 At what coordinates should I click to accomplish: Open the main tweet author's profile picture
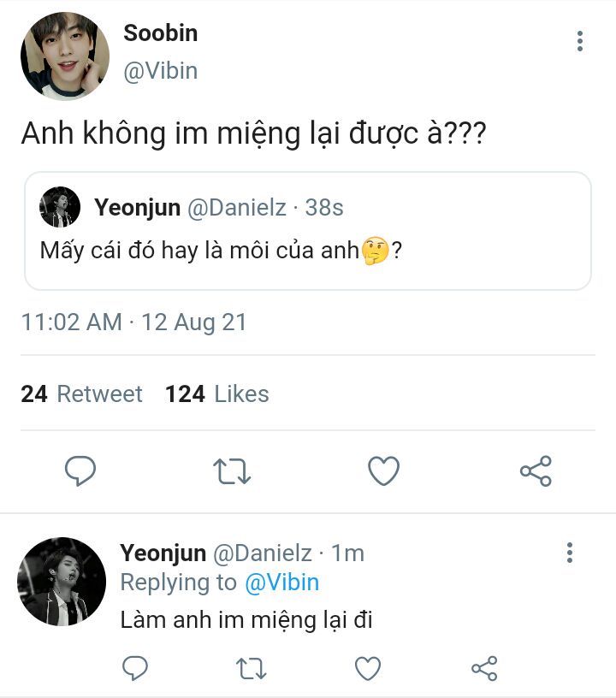click(65, 56)
